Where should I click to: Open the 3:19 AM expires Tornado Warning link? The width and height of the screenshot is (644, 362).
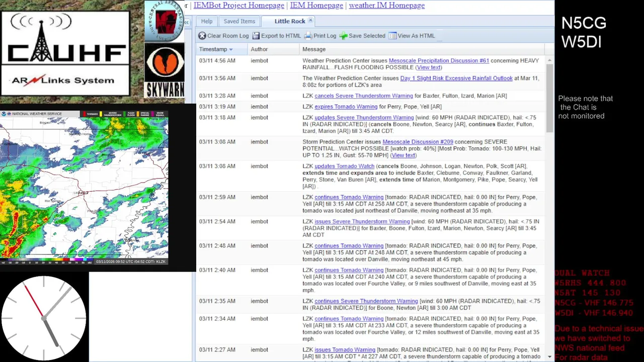click(346, 107)
